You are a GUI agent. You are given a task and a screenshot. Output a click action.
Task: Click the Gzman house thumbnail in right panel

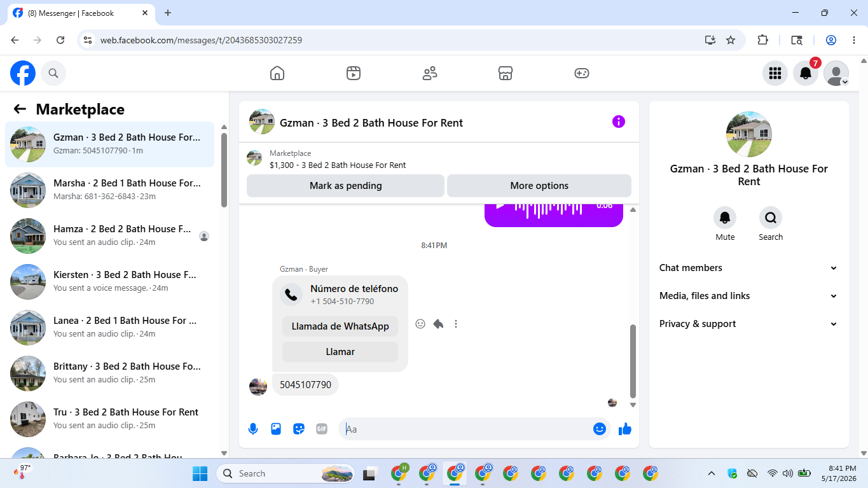pos(749,134)
